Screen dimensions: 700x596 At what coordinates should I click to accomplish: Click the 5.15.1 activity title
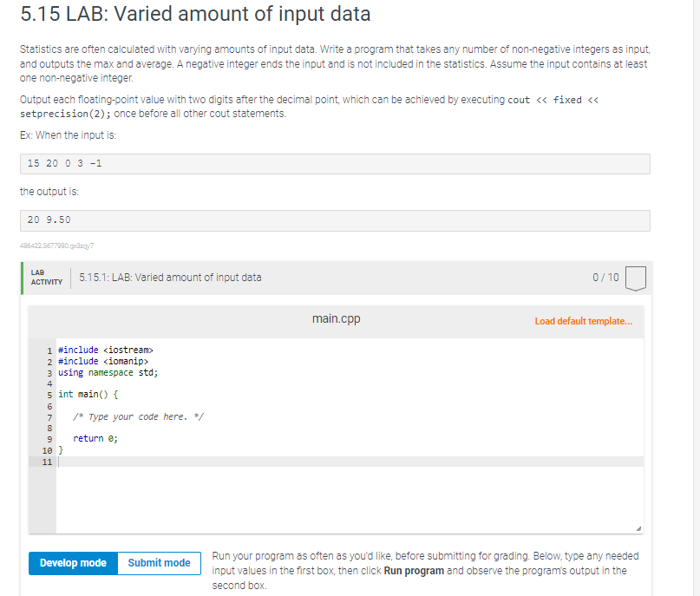coord(169,278)
